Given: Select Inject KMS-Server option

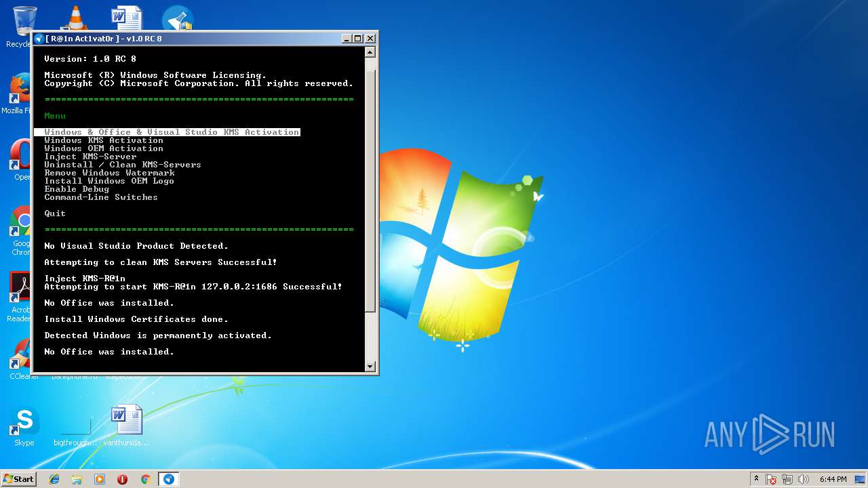Looking at the screenshot, I should point(90,157).
